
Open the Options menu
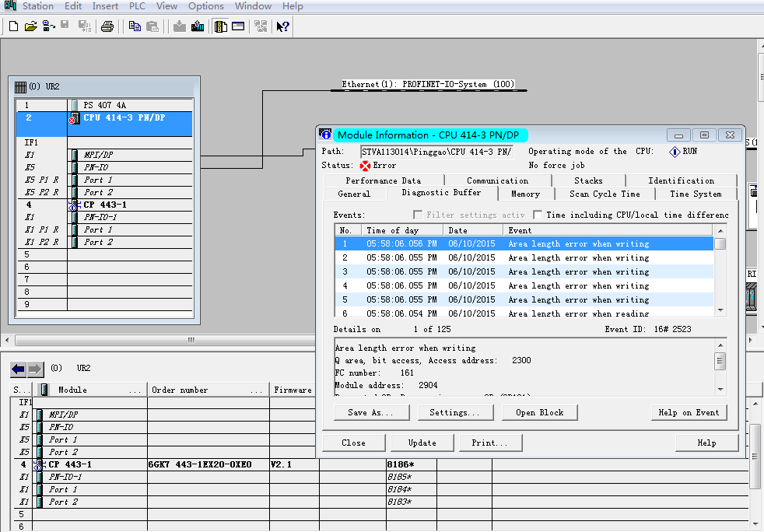(205, 6)
